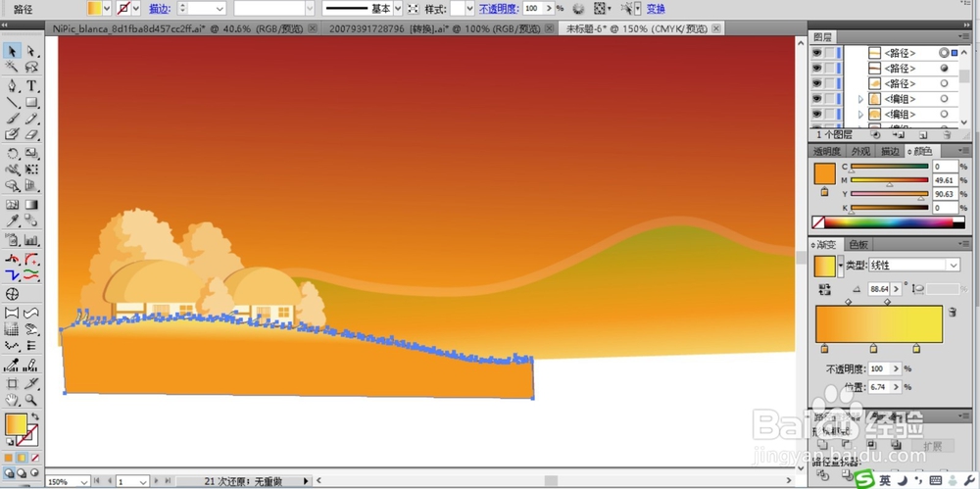
Task: Select the Pen tool
Action: 12,85
